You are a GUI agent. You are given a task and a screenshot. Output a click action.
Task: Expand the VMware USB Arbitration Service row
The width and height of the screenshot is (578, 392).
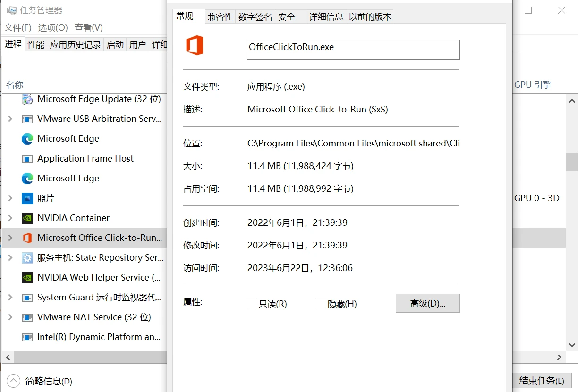tap(10, 119)
